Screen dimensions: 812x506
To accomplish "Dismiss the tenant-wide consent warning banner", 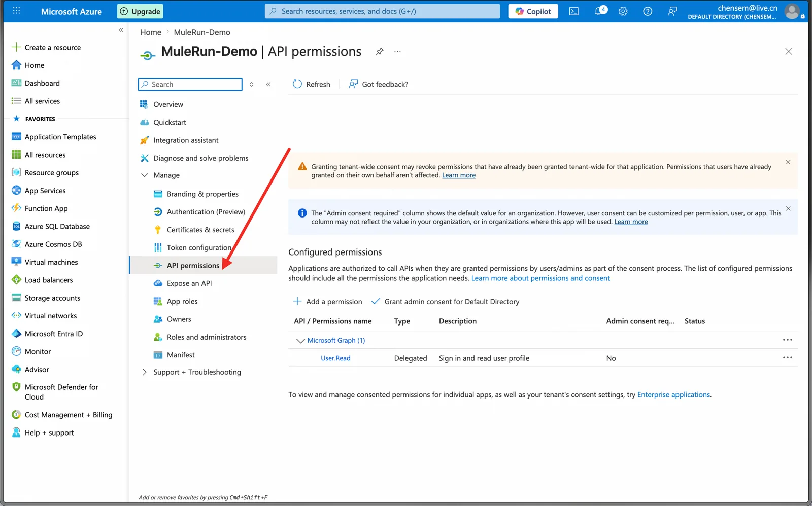I will tap(788, 162).
